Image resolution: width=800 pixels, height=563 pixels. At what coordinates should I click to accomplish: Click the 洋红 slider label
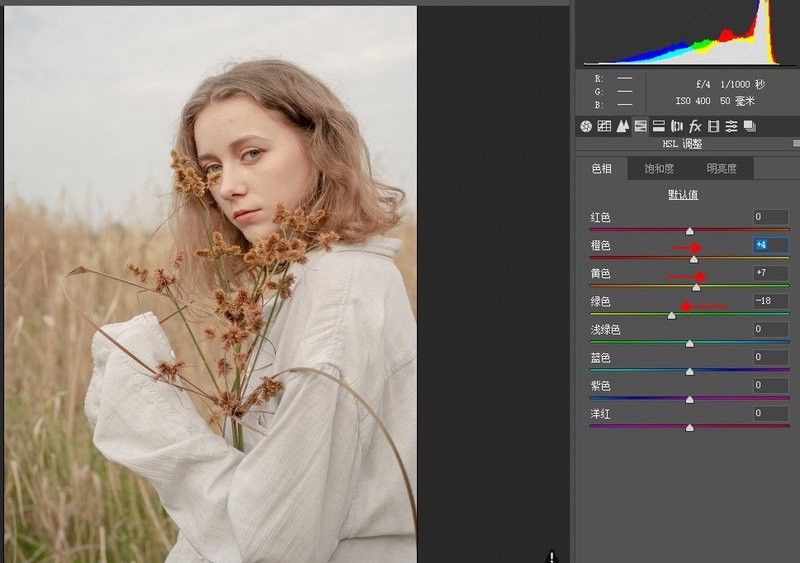click(x=601, y=414)
